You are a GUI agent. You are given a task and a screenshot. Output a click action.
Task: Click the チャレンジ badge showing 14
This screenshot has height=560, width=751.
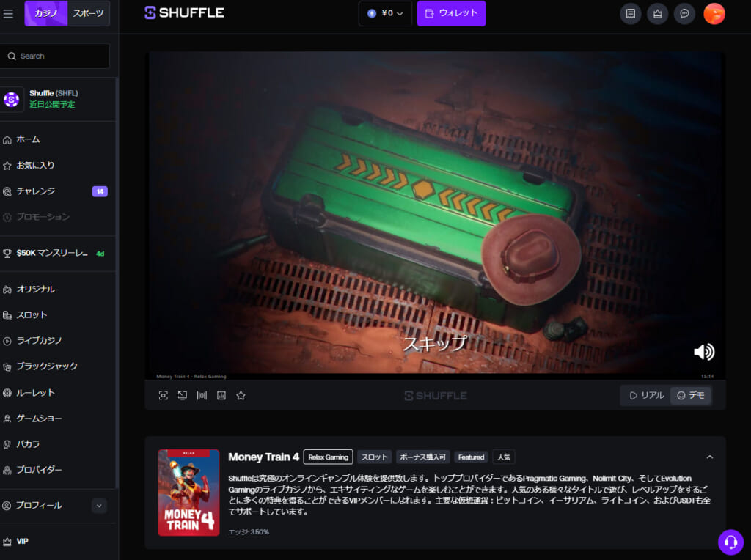click(100, 191)
